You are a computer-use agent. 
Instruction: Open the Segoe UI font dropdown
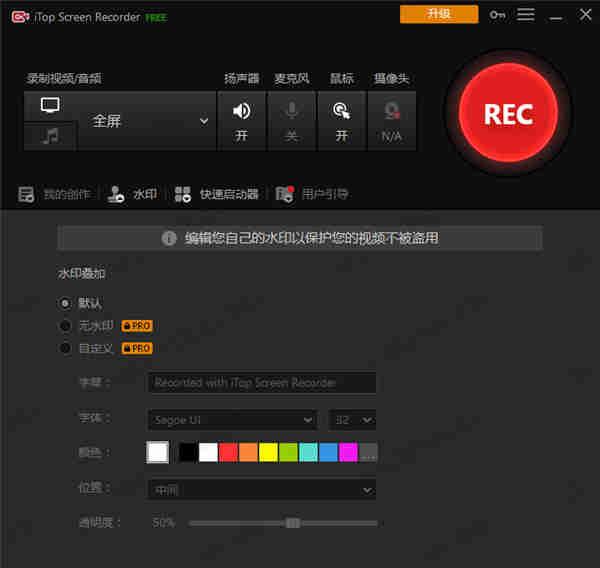coord(234,419)
